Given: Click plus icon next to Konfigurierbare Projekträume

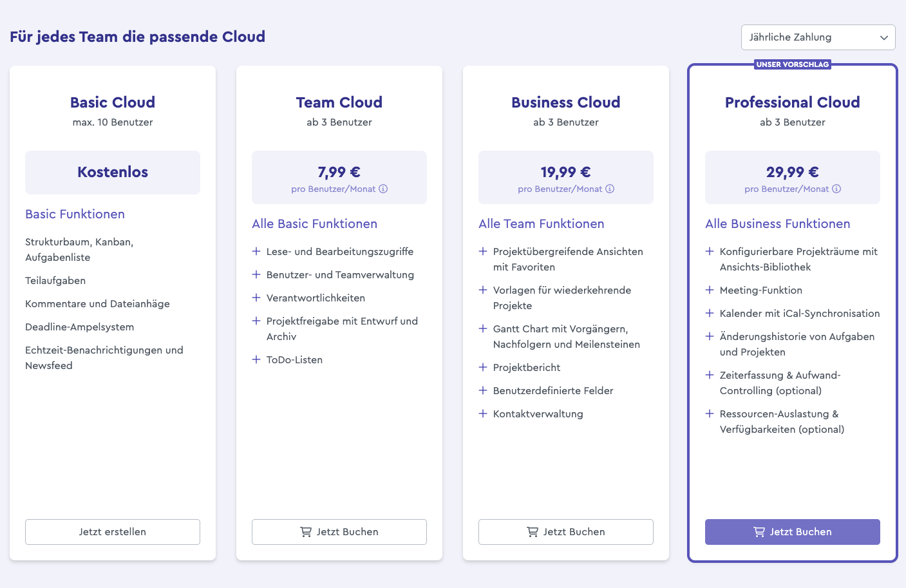Looking at the screenshot, I should point(710,251).
